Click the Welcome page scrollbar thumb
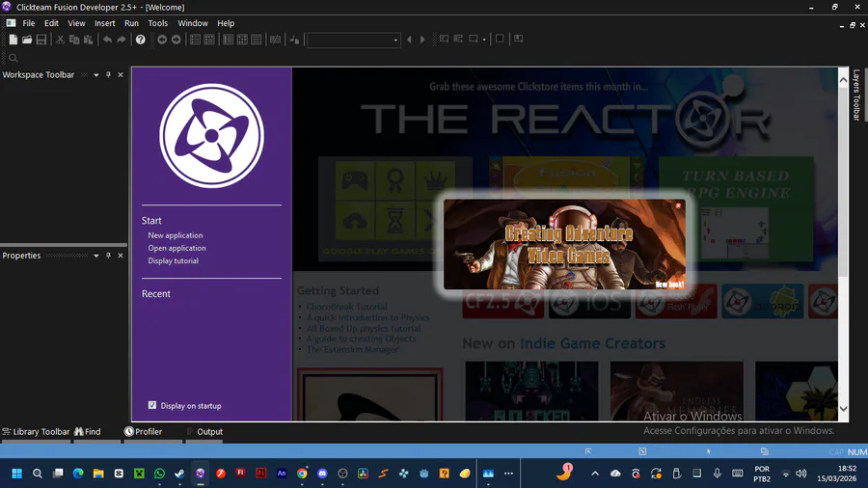The width and height of the screenshot is (868, 488). [843, 182]
